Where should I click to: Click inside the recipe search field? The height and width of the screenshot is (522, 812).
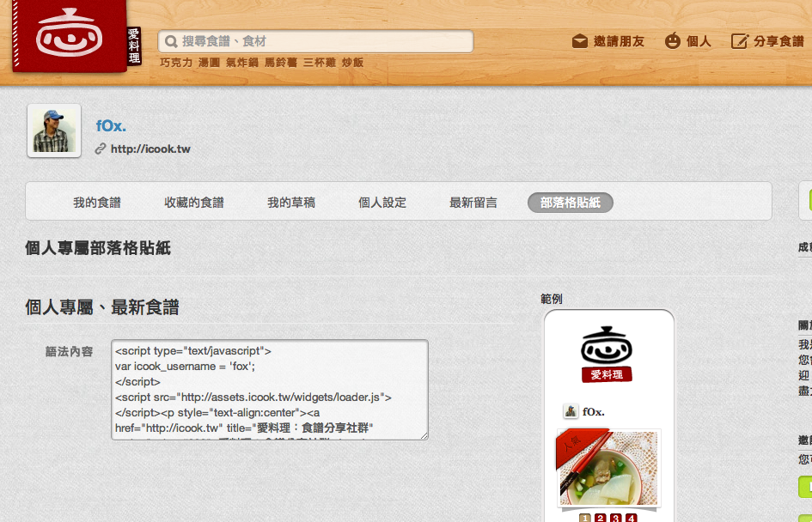click(x=316, y=41)
